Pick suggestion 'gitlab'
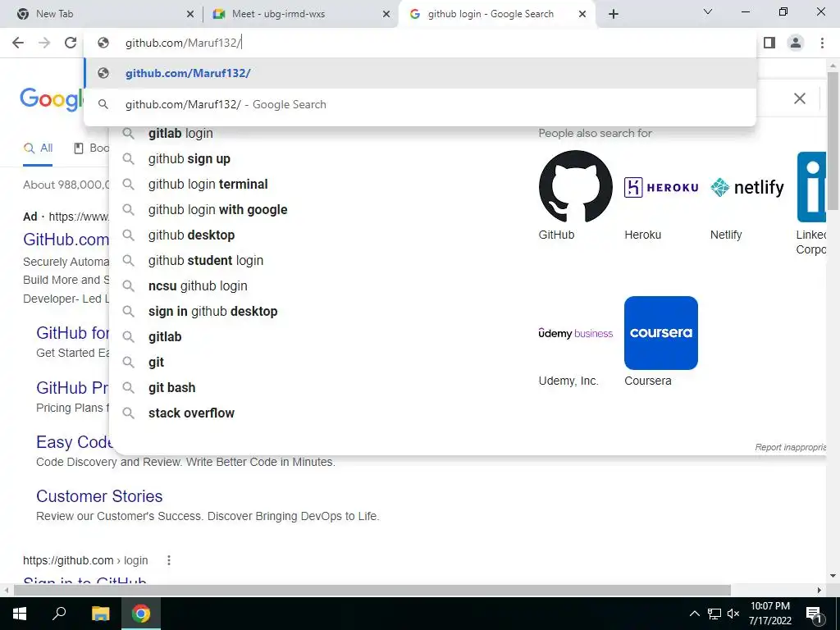The width and height of the screenshot is (840, 630). click(x=165, y=337)
